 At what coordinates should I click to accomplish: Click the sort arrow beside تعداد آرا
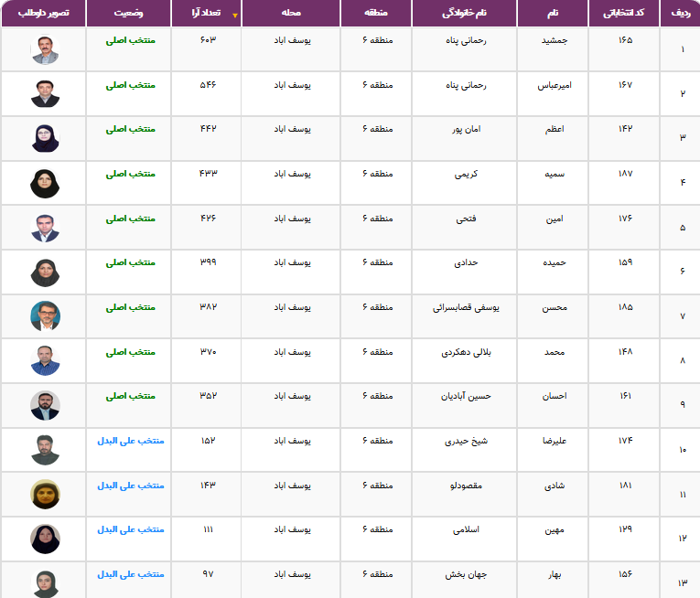coord(235,16)
